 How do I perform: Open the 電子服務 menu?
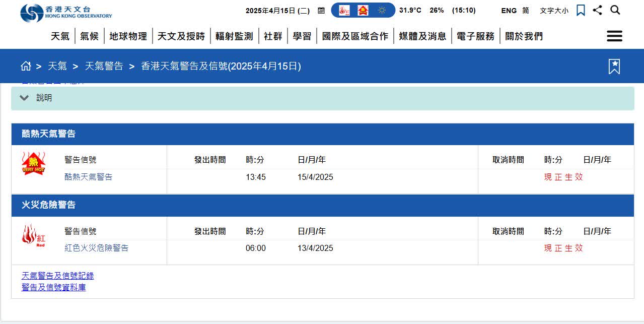click(476, 36)
